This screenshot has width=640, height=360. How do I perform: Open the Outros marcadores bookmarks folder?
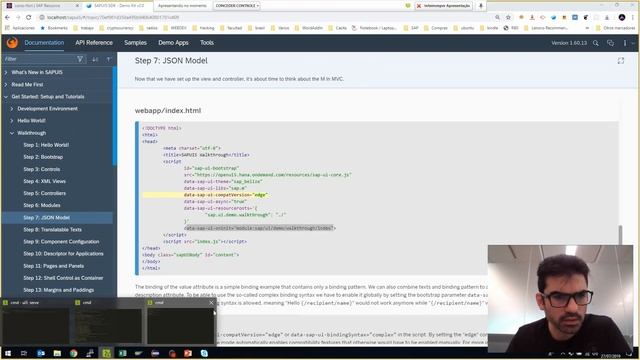tap(616, 28)
